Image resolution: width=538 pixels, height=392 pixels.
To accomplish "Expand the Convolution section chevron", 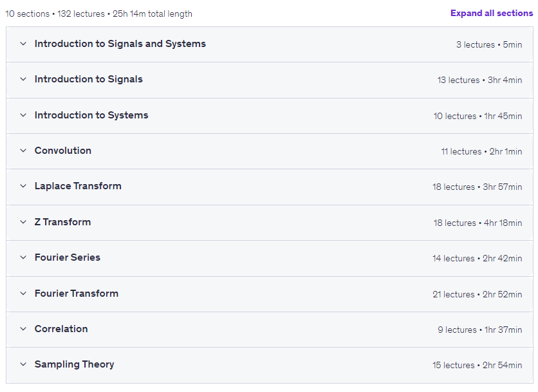I will click(23, 151).
